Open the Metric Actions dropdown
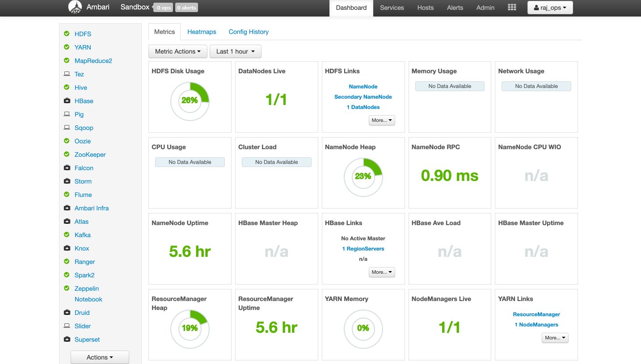The height and width of the screenshot is (364, 641). click(178, 51)
